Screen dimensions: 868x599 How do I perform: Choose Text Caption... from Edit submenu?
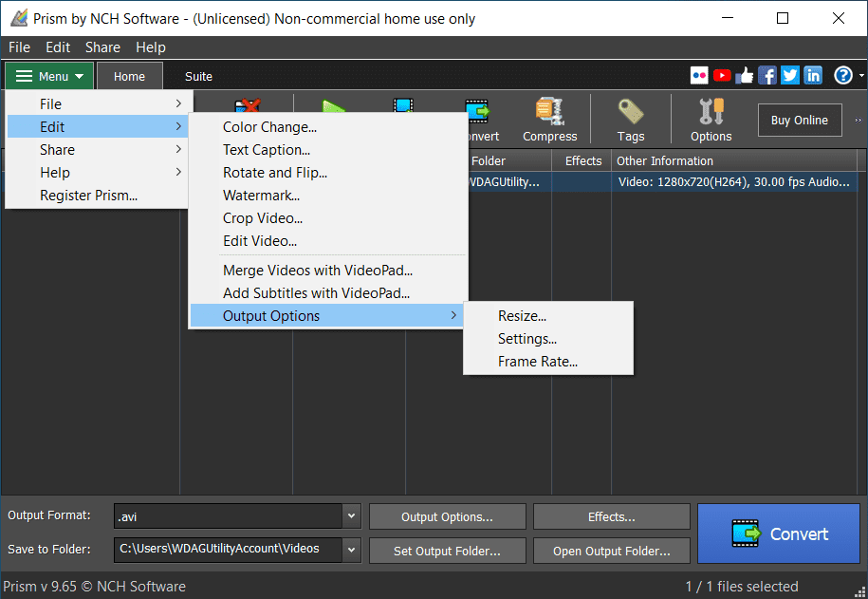click(x=327, y=150)
